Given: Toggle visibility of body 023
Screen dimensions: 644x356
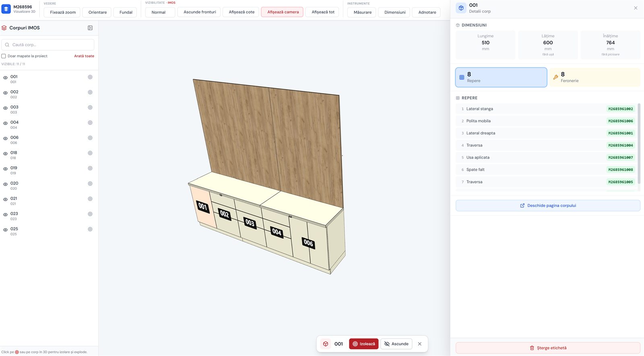Looking at the screenshot, I should 5,215.
